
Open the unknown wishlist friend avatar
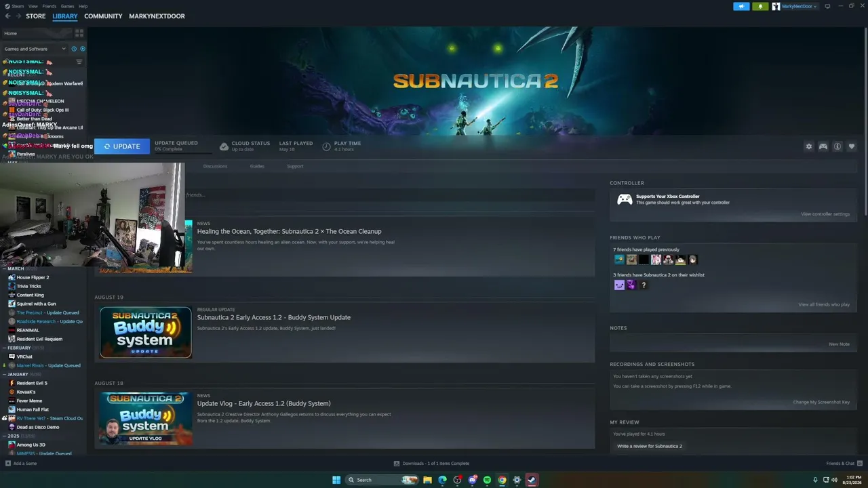[x=644, y=285]
